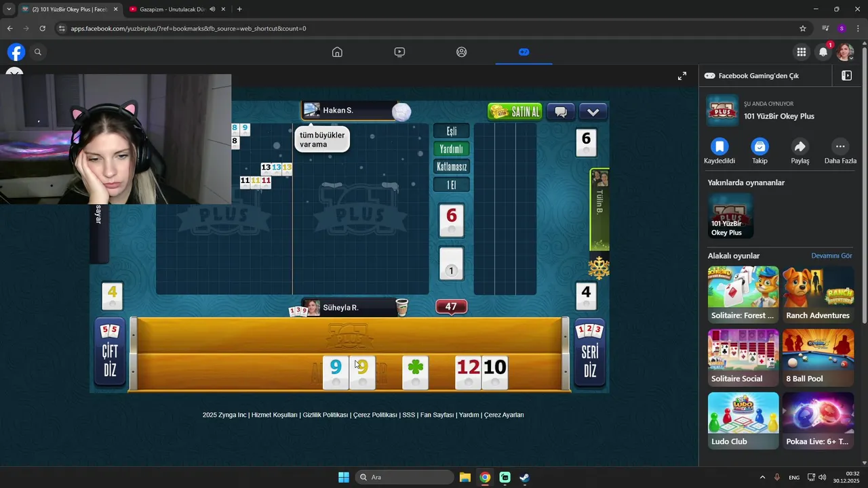
Task: Open Ludo Club game card
Action: (743, 421)
